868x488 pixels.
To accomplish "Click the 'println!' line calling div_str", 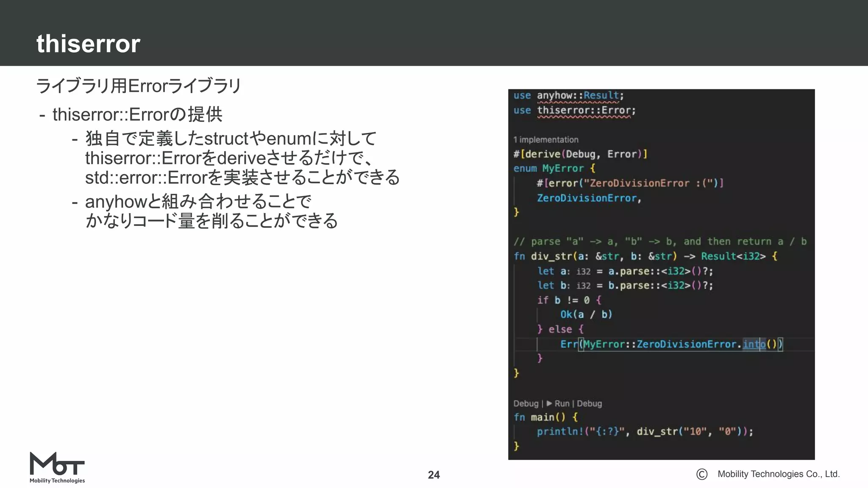I will [645, 432].
